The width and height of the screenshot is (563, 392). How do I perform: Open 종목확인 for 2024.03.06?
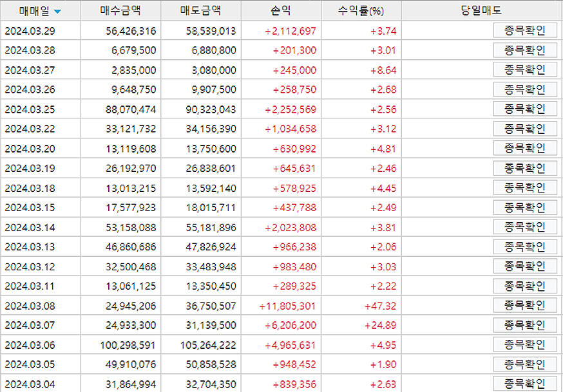[525, 344]
